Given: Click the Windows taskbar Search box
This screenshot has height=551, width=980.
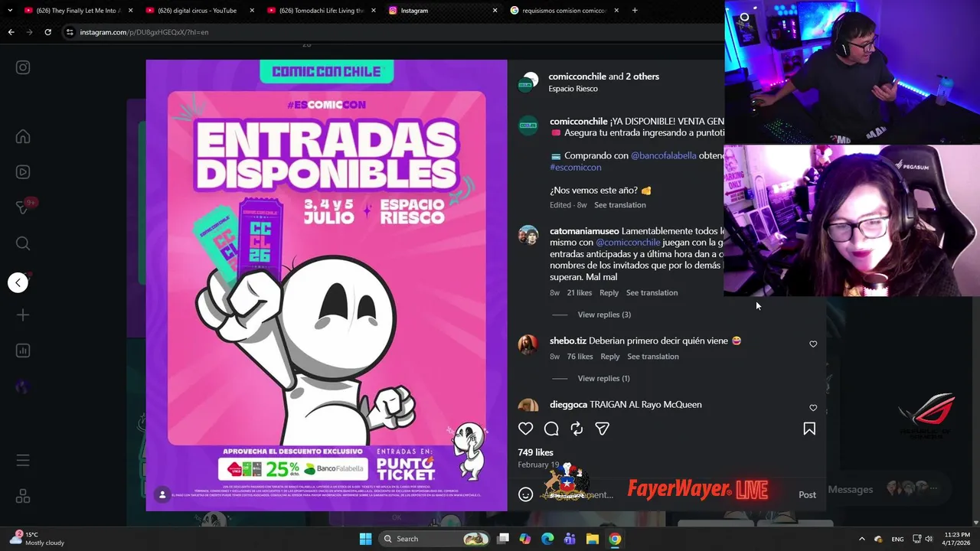Looking at the screenshot, I should (435, 539).
